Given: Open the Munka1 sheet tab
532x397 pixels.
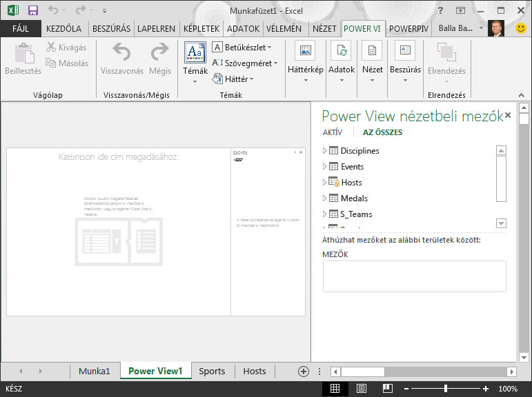Looking at the screenshot, I should coord(95,371).
